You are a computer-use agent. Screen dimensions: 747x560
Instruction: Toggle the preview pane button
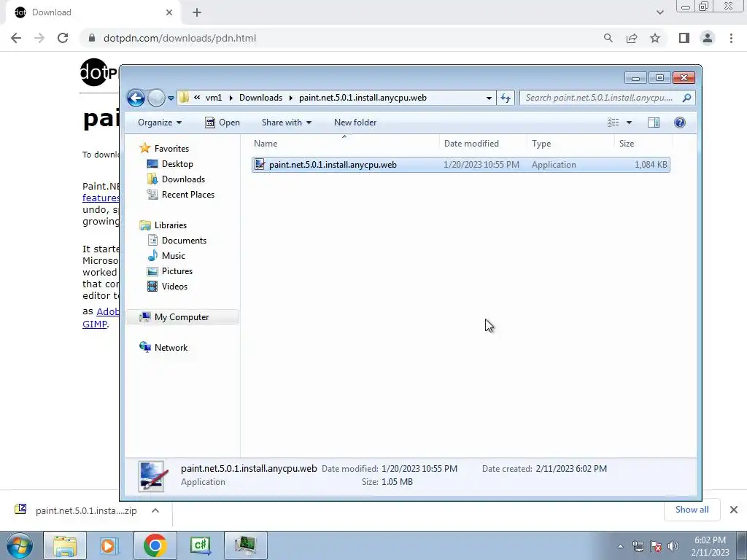tap(654, 122)
